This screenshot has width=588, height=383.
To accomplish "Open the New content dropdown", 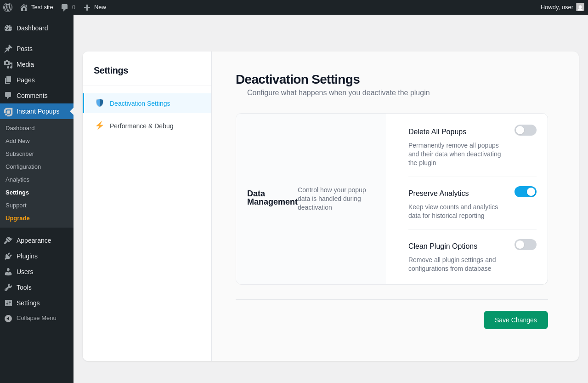I will coord(95,7).
